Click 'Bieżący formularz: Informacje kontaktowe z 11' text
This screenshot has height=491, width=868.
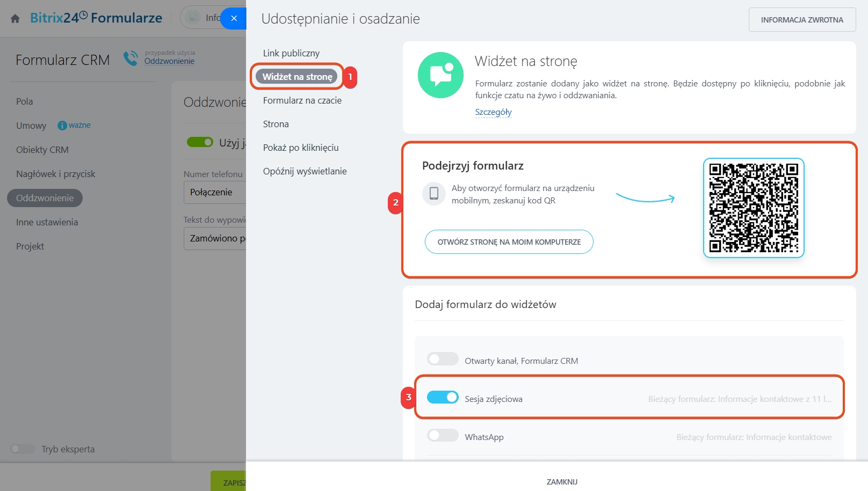(x=740, y=399)
